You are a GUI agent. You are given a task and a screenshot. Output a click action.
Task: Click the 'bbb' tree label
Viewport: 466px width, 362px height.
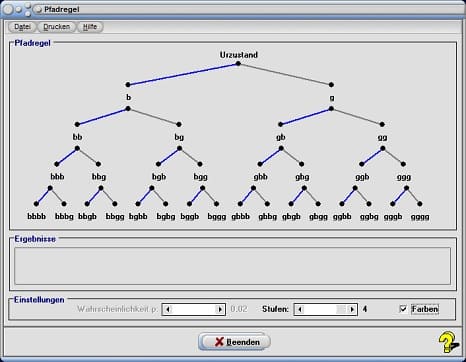tap(57, 177)
